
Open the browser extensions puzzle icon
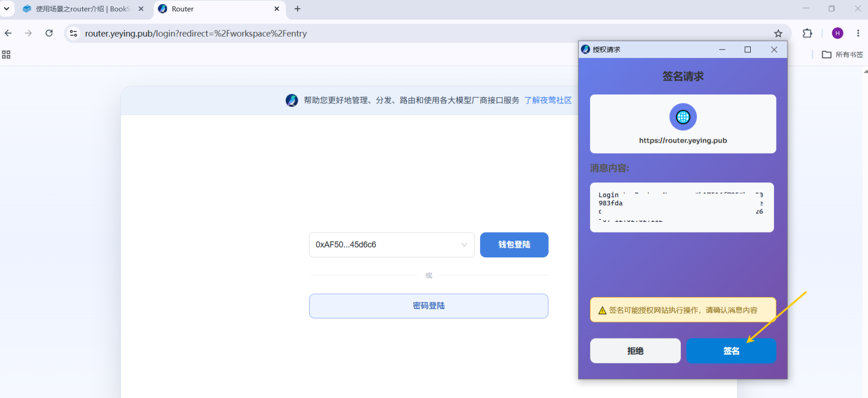[807, 33]
